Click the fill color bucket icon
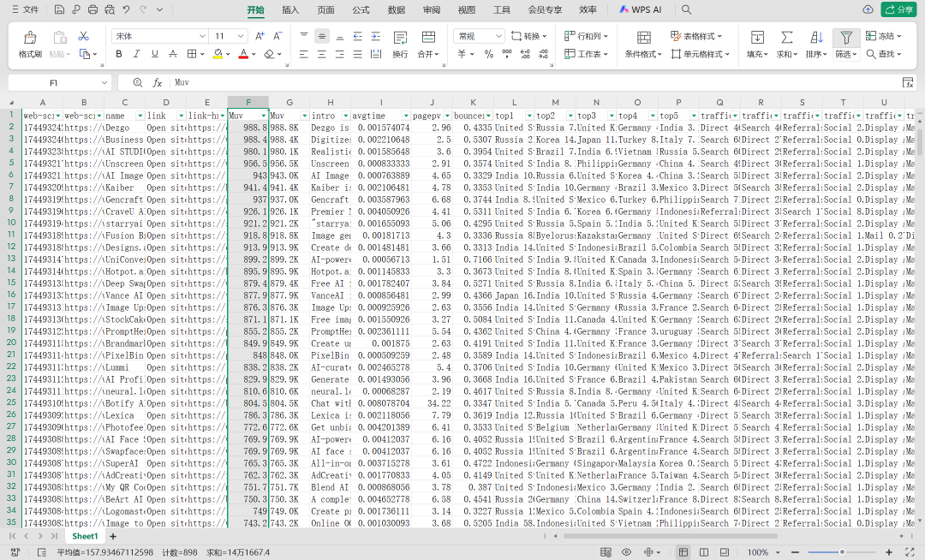Image resolution: width=925 pixels, height=560 pixels. pyautogui.click(x=218, y=54)
